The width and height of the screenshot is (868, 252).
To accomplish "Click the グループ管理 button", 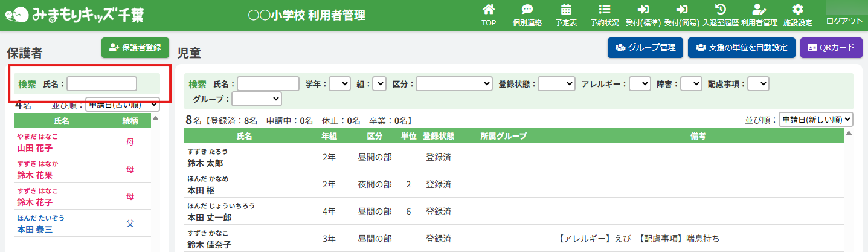I will [645, 48].
